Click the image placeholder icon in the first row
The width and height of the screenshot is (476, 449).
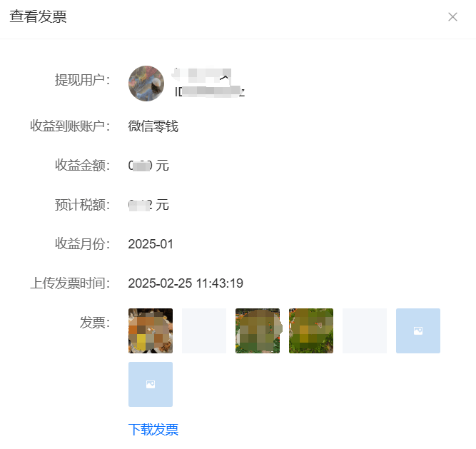tap(418, 331)
